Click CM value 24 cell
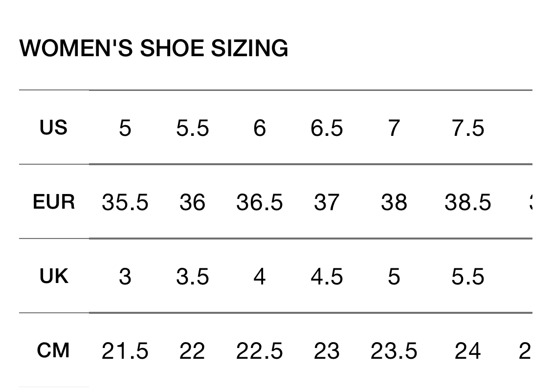Image resolution: width=553 pixels, height=392 pixels. click(468, 351)
